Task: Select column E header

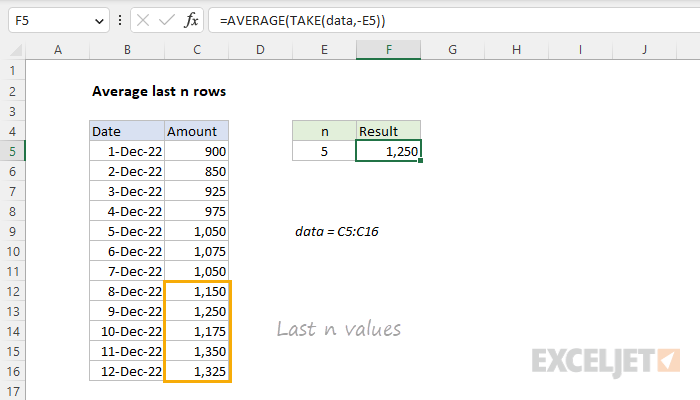Action: tap(324, 50)
